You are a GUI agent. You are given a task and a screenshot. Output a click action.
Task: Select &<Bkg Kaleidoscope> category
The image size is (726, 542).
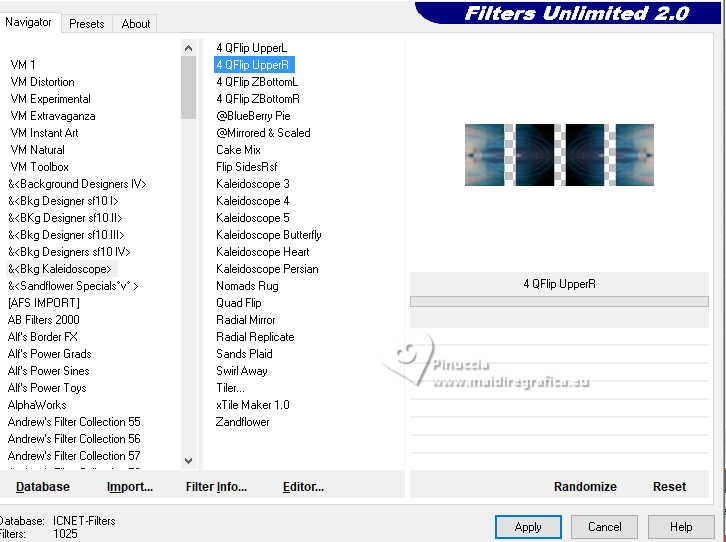[60, 269]
